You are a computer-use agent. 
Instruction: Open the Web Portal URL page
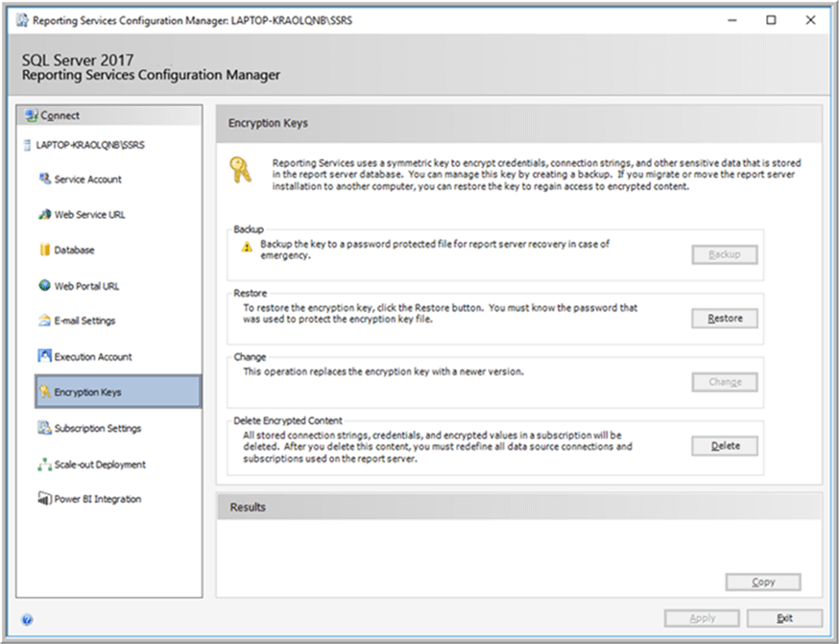pyautogui.click(x=86, y=286)
